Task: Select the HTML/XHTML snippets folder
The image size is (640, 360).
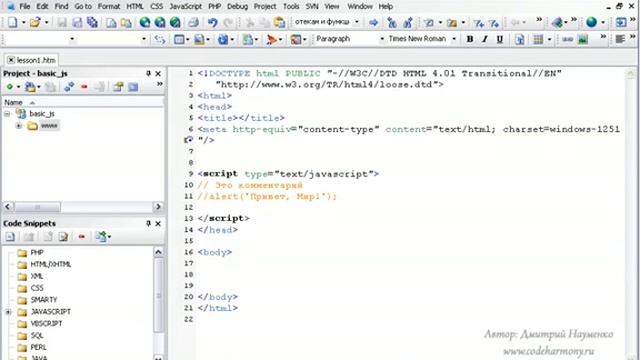Action: coord(51,264)
